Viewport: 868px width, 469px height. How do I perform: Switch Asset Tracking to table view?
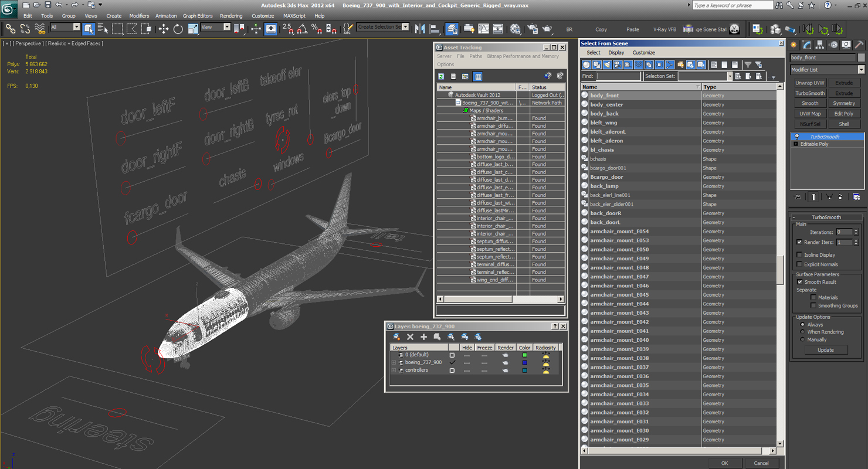pos(478,76)
